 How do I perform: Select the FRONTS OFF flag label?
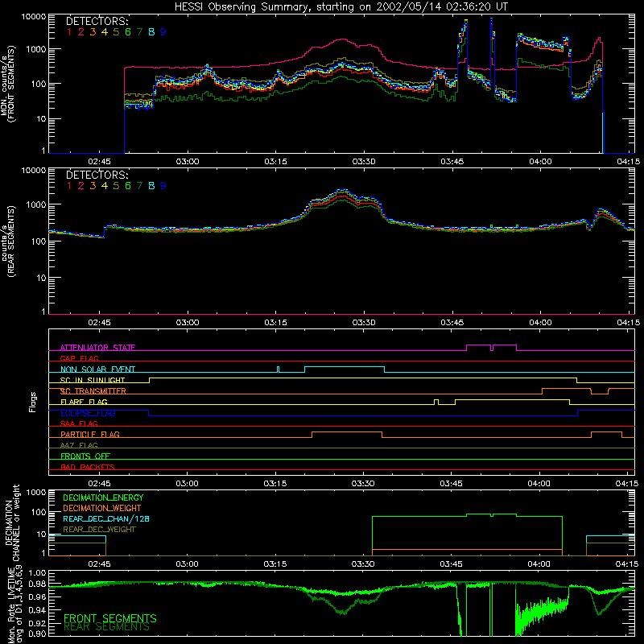pos(85,456)
